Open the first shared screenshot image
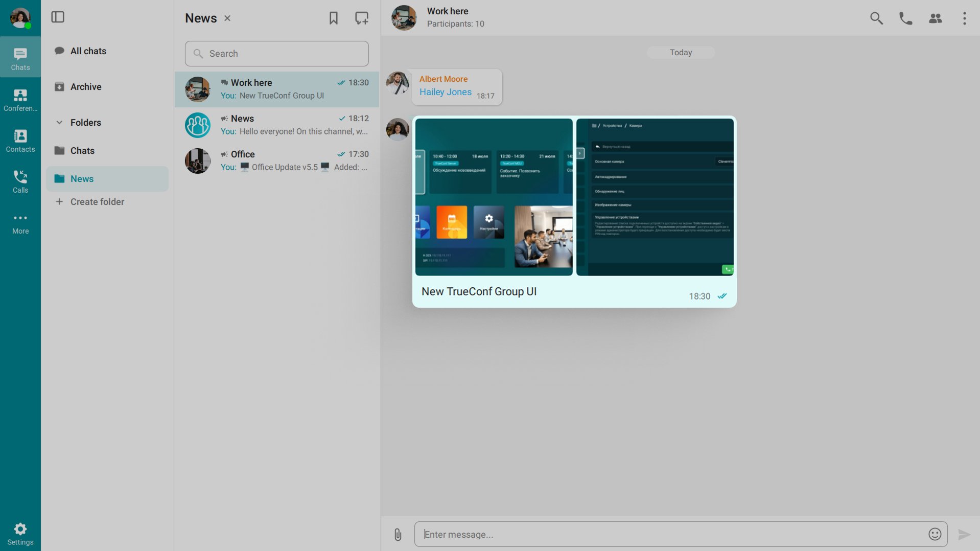This screenshot has height=551, width=980. click(x=494, y=197)
